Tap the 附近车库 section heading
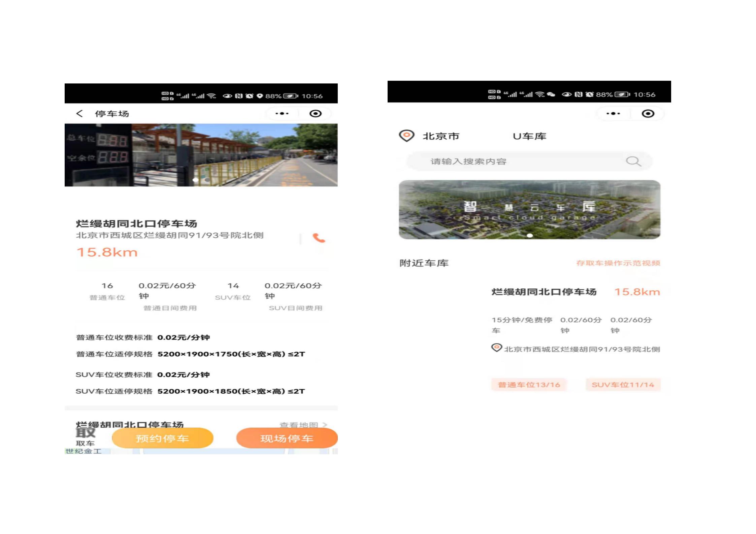 coord(424,263)
